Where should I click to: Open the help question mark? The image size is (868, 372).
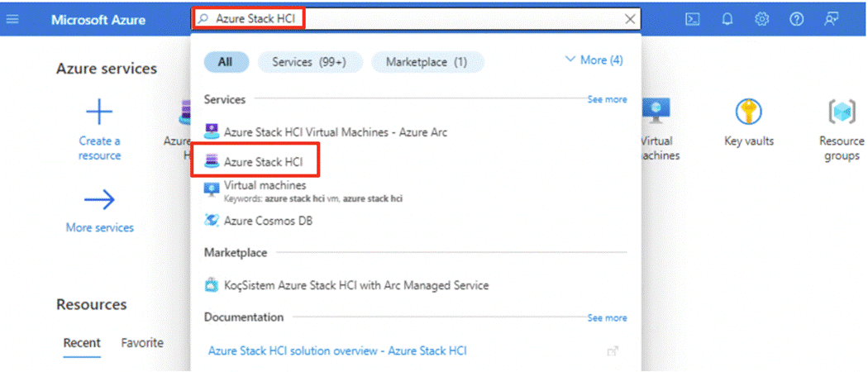point(797,19)
